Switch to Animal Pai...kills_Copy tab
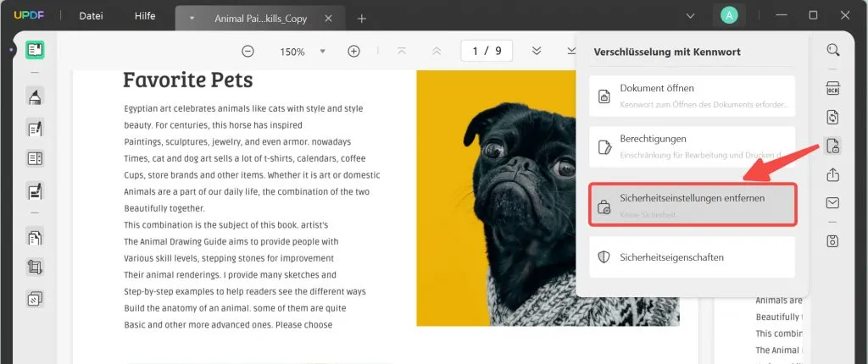868x364 pixels. click(260, 19)
